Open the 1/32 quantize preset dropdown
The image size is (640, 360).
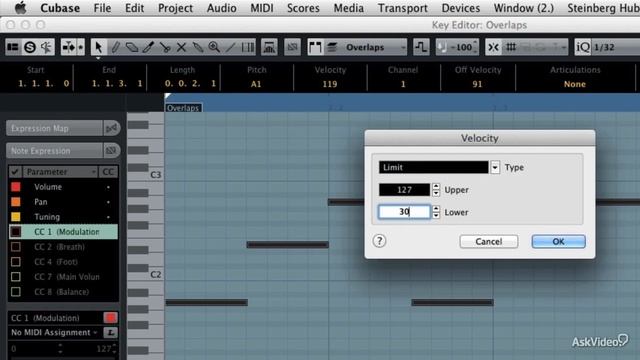point(616,47)
